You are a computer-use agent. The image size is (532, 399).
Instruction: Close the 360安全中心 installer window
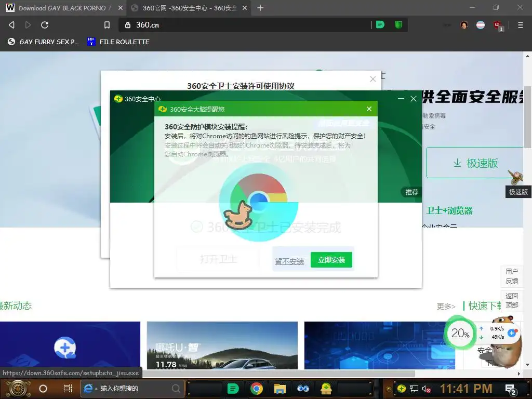click(413, 99)
